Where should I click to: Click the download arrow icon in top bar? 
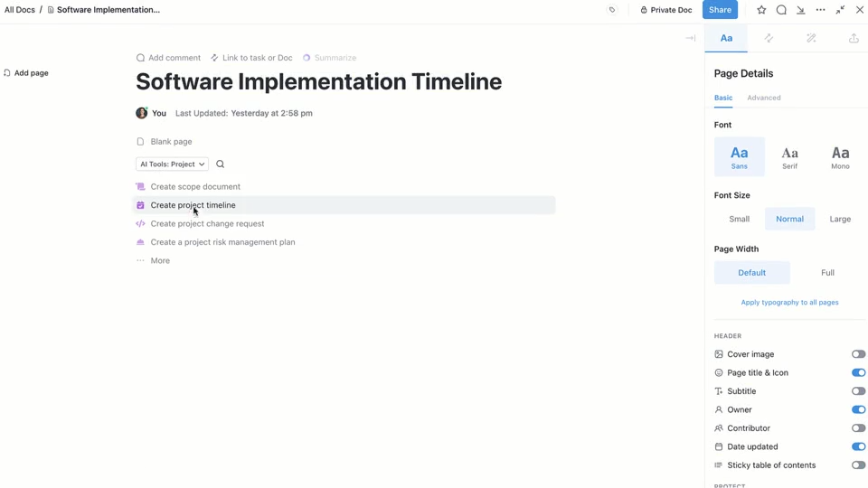[800, 10]
